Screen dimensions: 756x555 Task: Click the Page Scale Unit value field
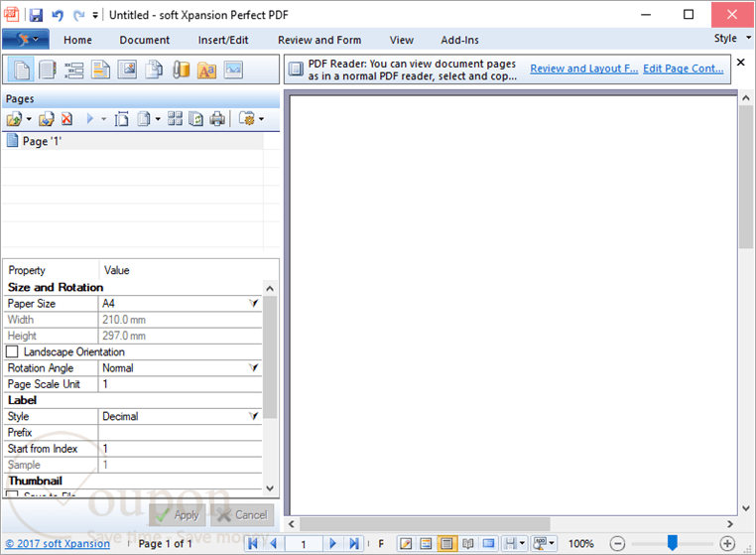[x=181, y=384]
